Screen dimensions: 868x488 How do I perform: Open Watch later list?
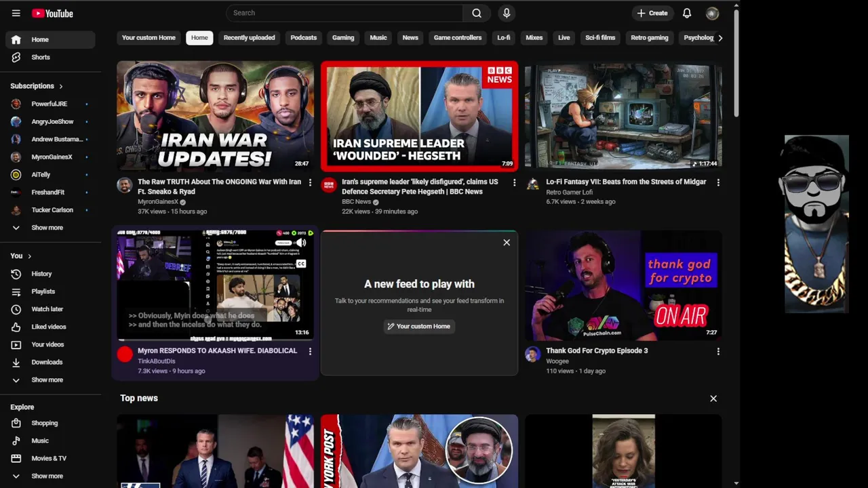pos(50,309)
